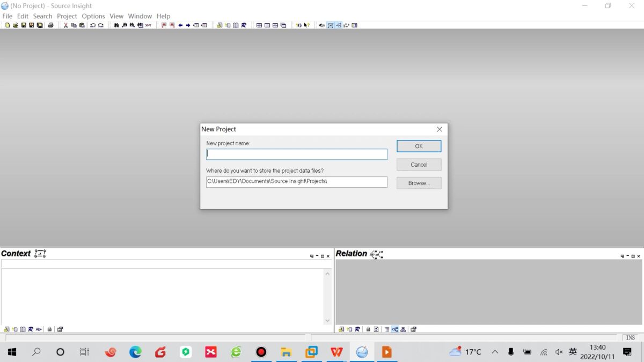This screenshot has height=362, width=644.
Task: Close the Relation panel
Action: [x=639, y=256]
